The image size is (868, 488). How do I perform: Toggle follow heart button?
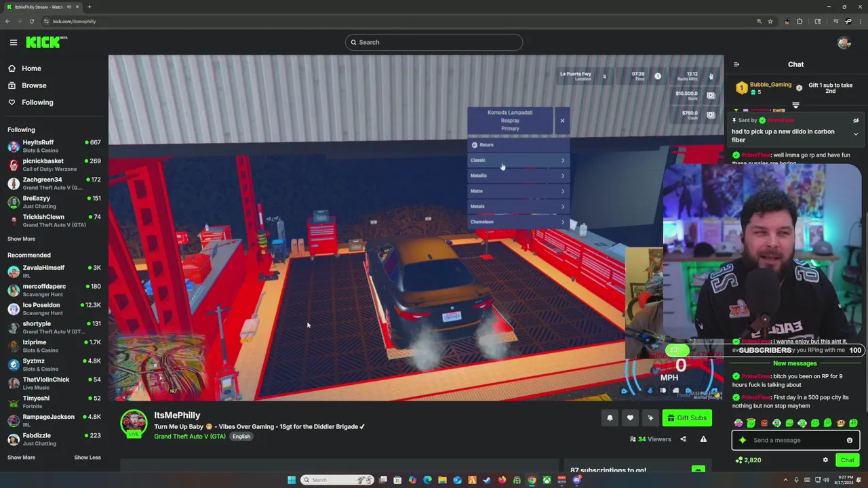point(630,418)
